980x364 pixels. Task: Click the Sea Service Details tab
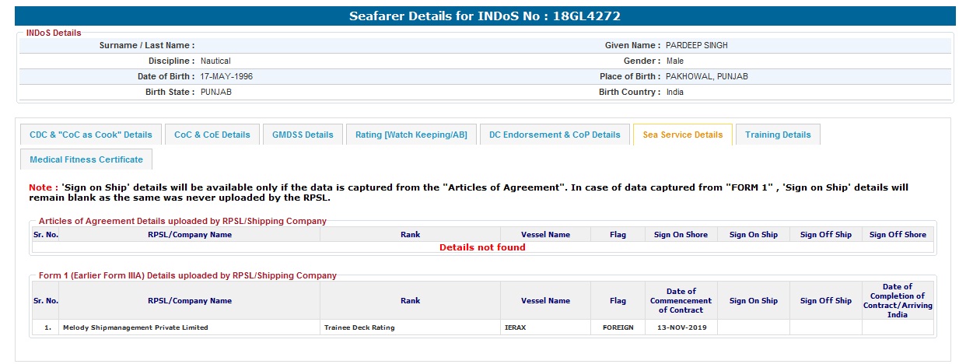pos(682,135)
